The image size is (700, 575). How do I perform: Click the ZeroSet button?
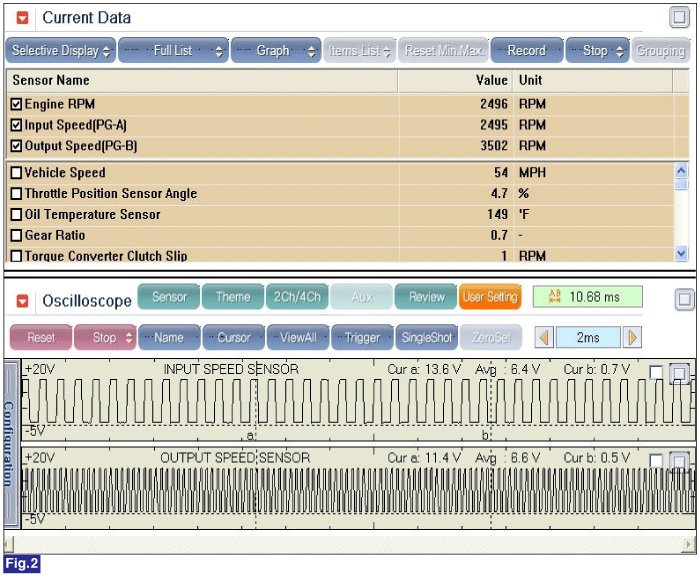point(491,338)
